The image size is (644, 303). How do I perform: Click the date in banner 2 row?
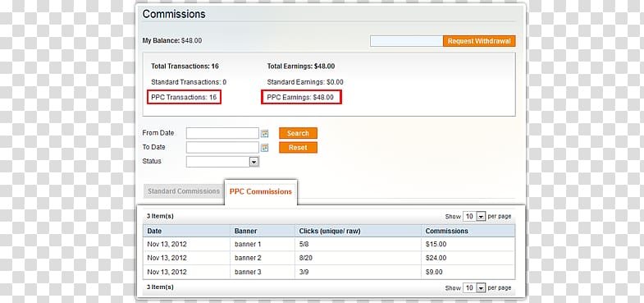167,258
